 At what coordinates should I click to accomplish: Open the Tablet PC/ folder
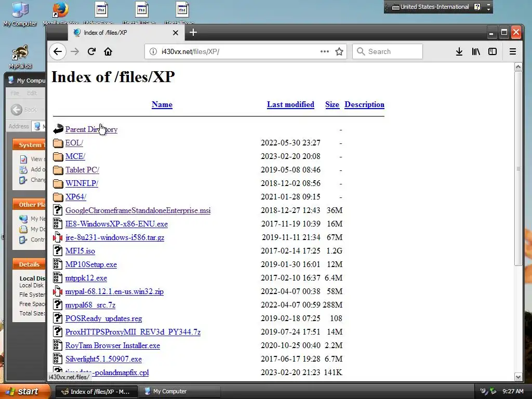(x=82, y=170)
